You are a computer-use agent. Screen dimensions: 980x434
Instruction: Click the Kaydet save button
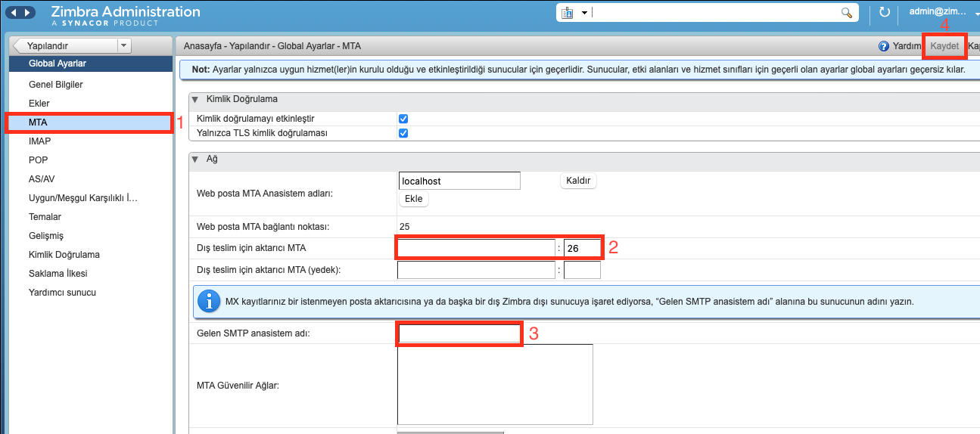pyautogui.click(x=944, y=46)
